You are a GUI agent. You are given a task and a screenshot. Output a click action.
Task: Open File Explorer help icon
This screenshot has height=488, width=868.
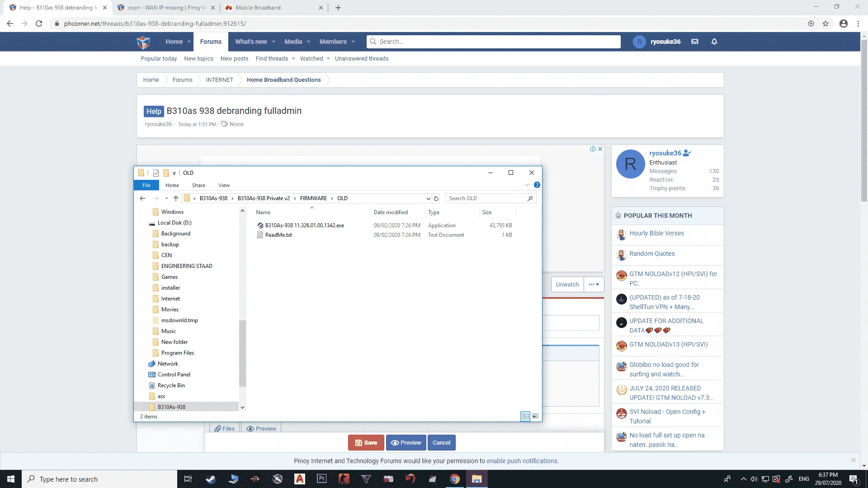point(537,185)
